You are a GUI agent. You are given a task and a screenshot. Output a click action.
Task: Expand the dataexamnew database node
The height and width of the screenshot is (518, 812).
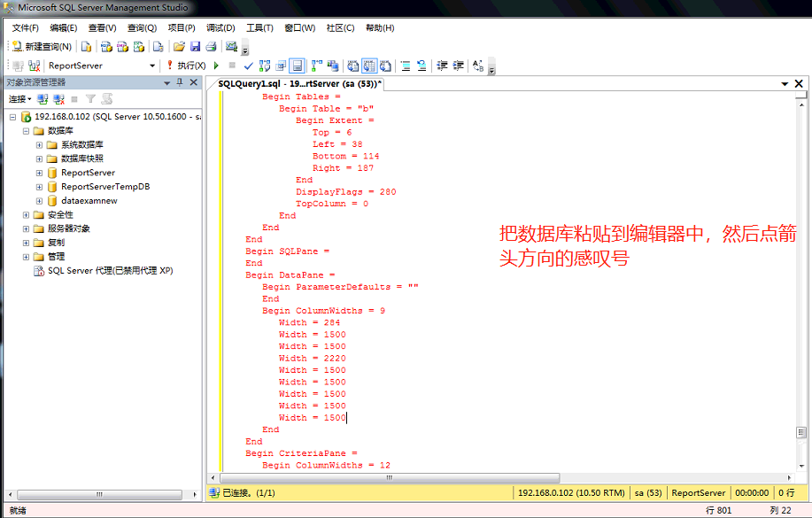pyautogui.click(x=39, y=201)
